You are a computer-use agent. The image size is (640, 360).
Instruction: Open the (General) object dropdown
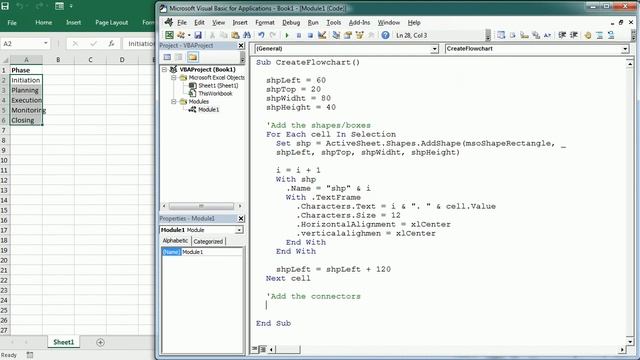click(434, 49)
